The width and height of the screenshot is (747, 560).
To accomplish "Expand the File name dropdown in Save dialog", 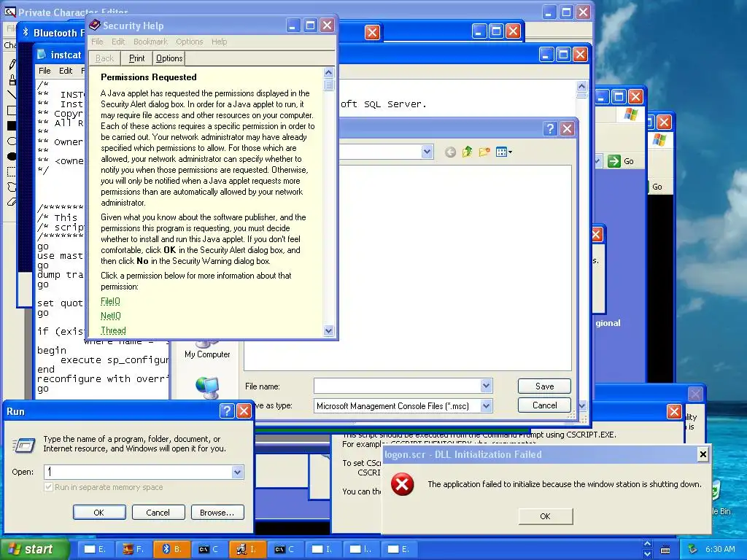I will click(486, 386).
